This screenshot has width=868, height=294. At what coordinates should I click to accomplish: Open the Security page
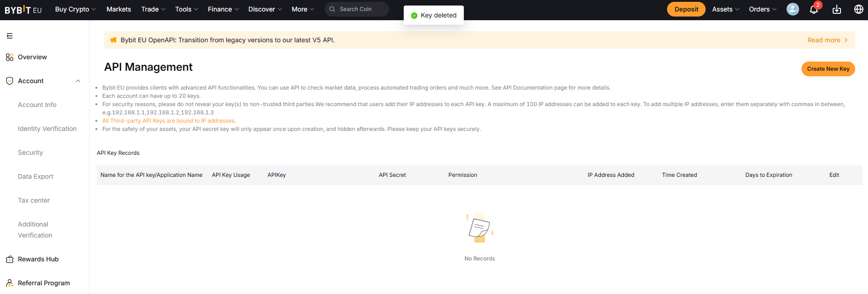click(30, 153)
